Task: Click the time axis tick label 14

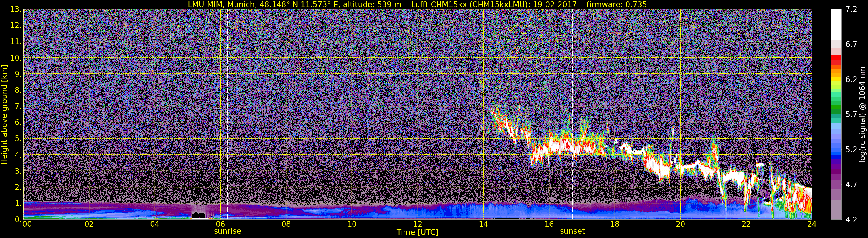Action: (x=483, y=224)
